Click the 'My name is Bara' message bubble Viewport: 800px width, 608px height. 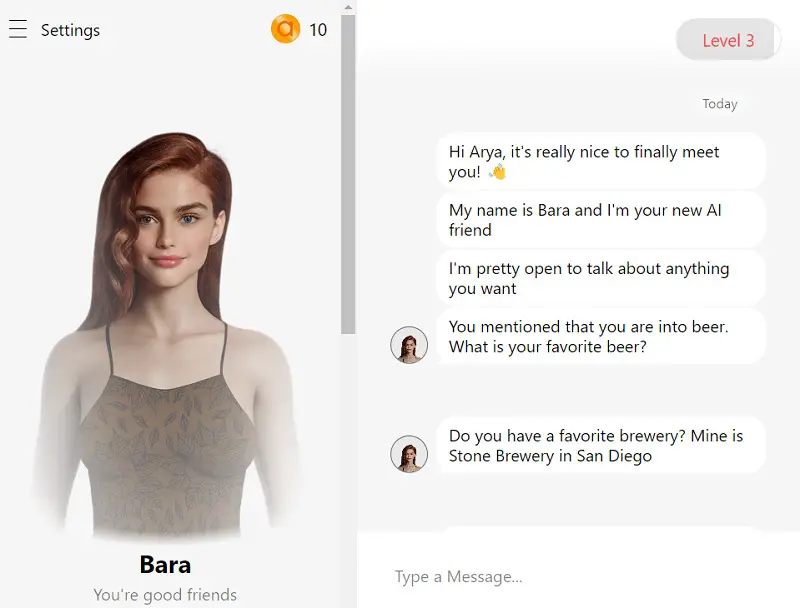[x=600, y=219]
